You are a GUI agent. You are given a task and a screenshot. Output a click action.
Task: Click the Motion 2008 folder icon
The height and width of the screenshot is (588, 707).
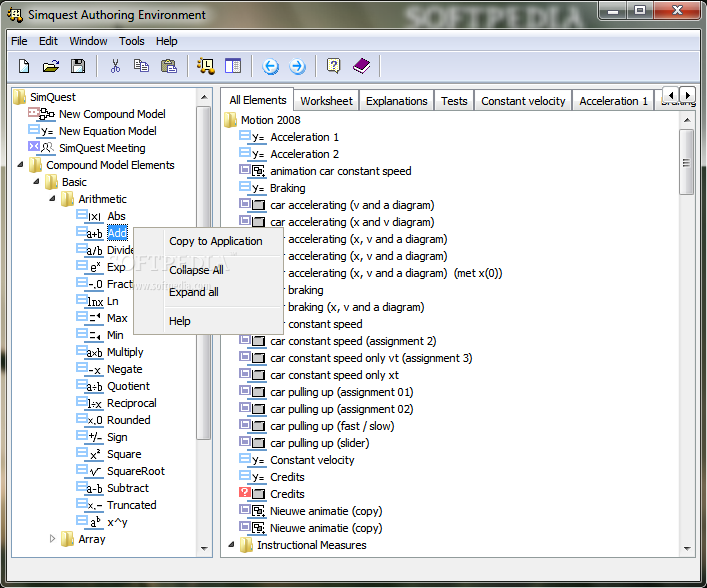[230, 120]
